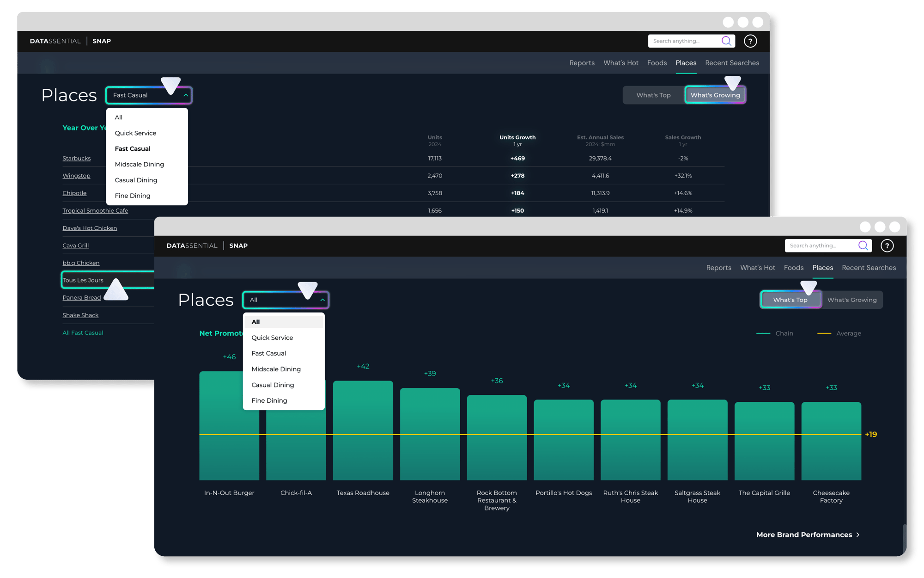Go to Reports tab in back window
This screenshot has height=578, width=924.
[x=582, y=63]
